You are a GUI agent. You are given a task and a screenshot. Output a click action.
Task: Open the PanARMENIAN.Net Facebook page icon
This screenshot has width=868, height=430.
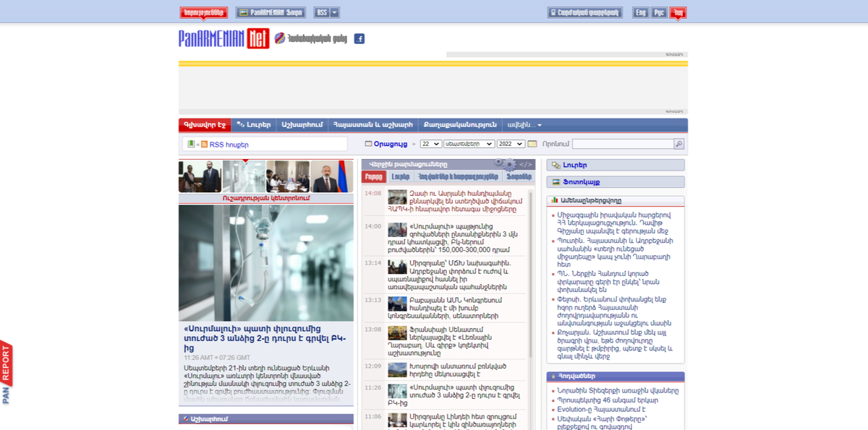[359, 38]
